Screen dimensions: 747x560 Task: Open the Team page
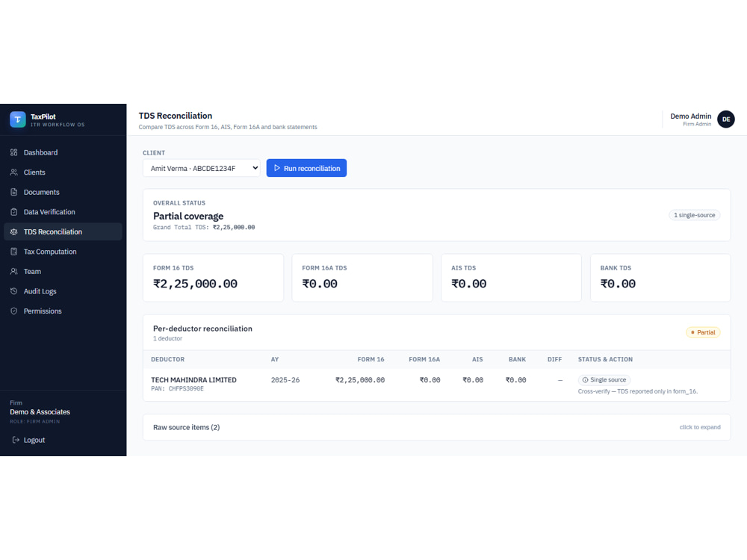click(x=63, y=272)
